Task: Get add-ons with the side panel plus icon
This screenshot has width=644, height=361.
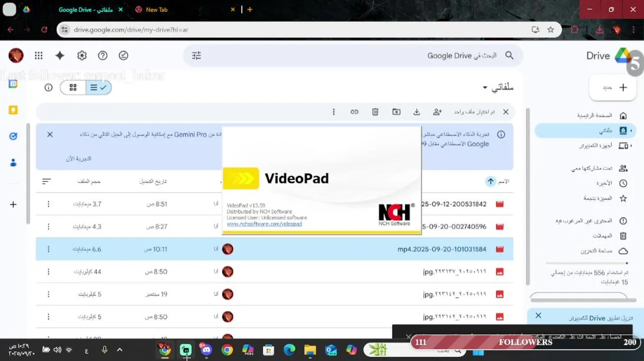Action: pos(13,204)
